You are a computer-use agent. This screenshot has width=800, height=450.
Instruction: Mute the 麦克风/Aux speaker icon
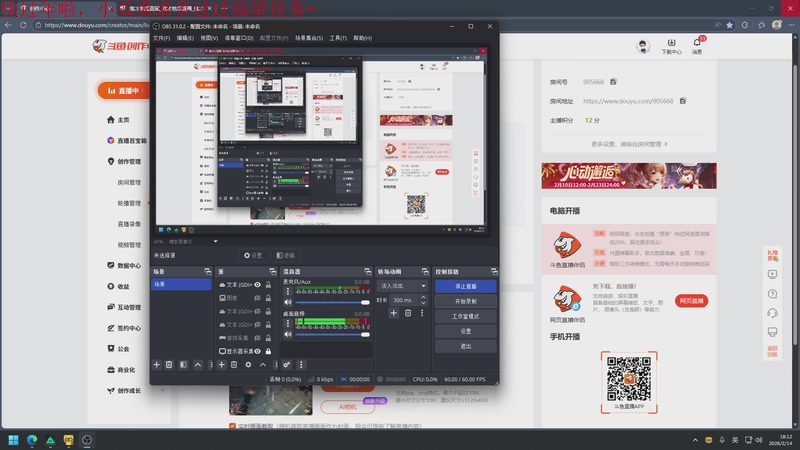[288, 303]
